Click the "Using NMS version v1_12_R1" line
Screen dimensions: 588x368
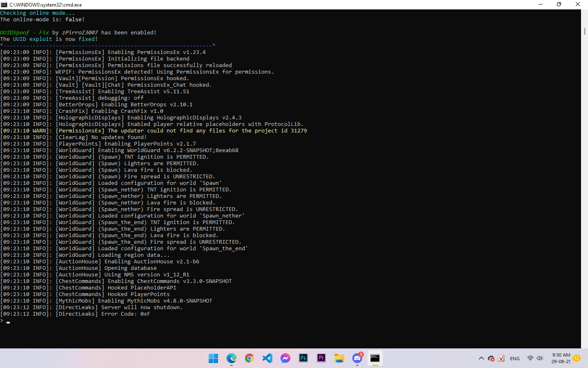tap(95, 275)
